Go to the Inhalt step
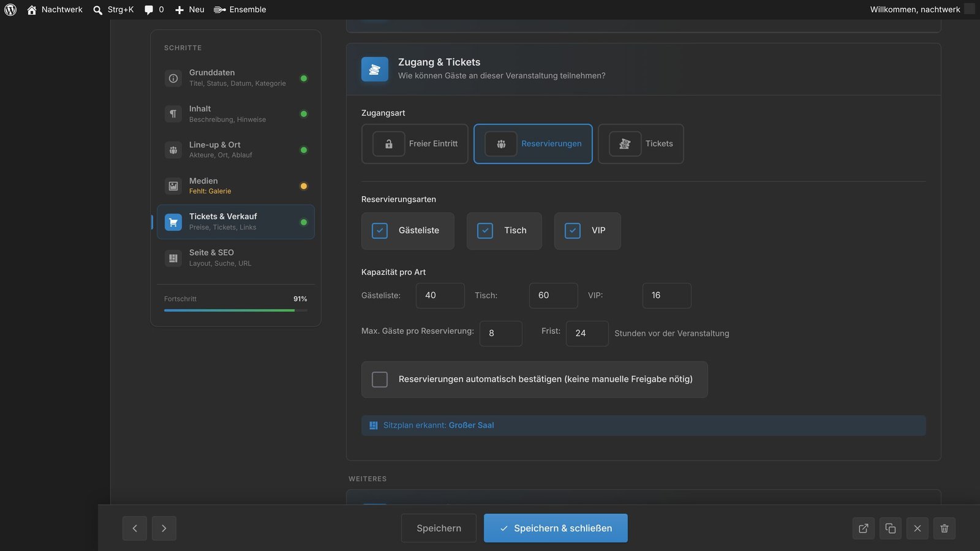The image size is (980, 551). 236,114
